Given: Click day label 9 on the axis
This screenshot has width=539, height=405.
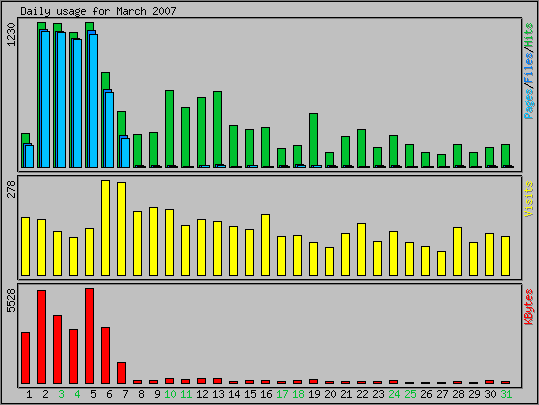Looking at the screenshot, I should point(157,394).
